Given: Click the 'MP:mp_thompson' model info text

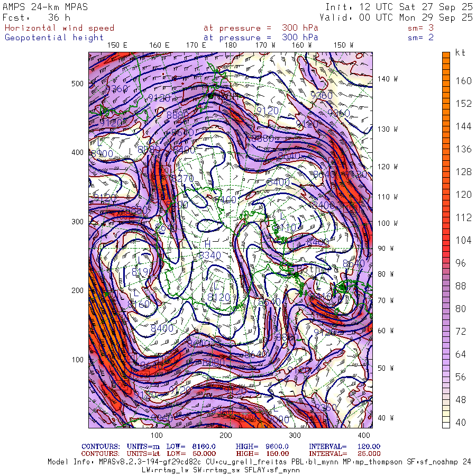Looking at the screenshot, I should [x=372, y=462].
